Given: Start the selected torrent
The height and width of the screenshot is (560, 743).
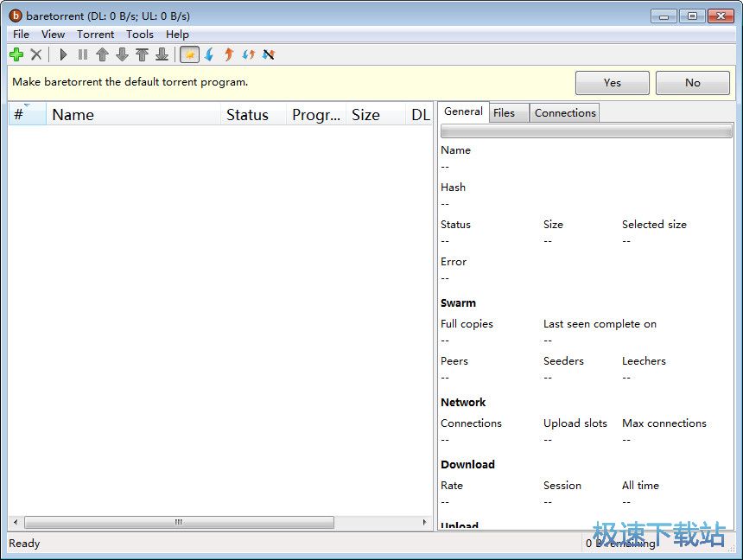Looking at the screenshot, I should [63, 54].
